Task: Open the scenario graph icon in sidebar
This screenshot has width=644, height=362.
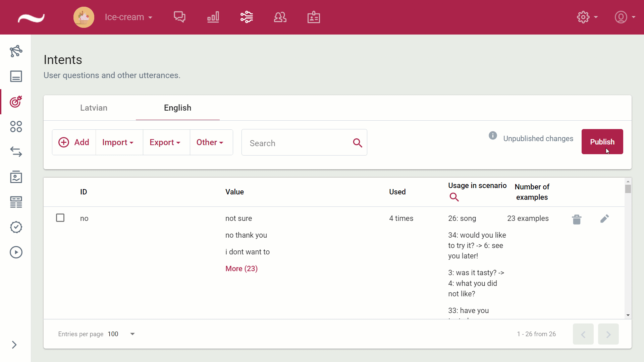Action: (x=16, y=51)
